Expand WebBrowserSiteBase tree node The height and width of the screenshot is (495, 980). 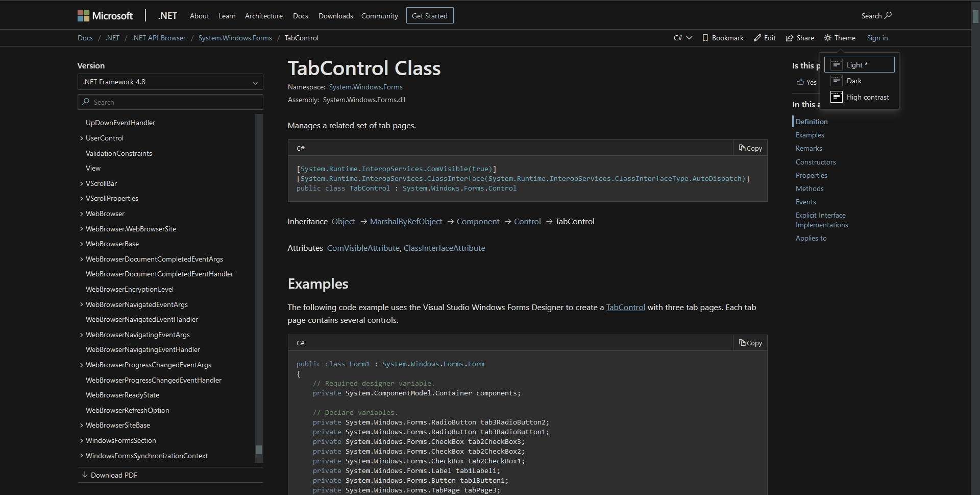82,425
